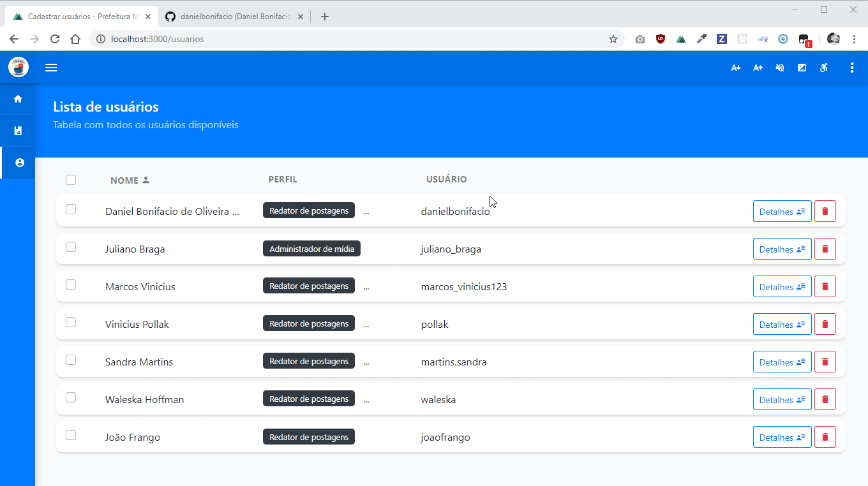Open the hamburger navigation menu
The height and width of the screenshot is (486, 868).
(x=51, y=68)
